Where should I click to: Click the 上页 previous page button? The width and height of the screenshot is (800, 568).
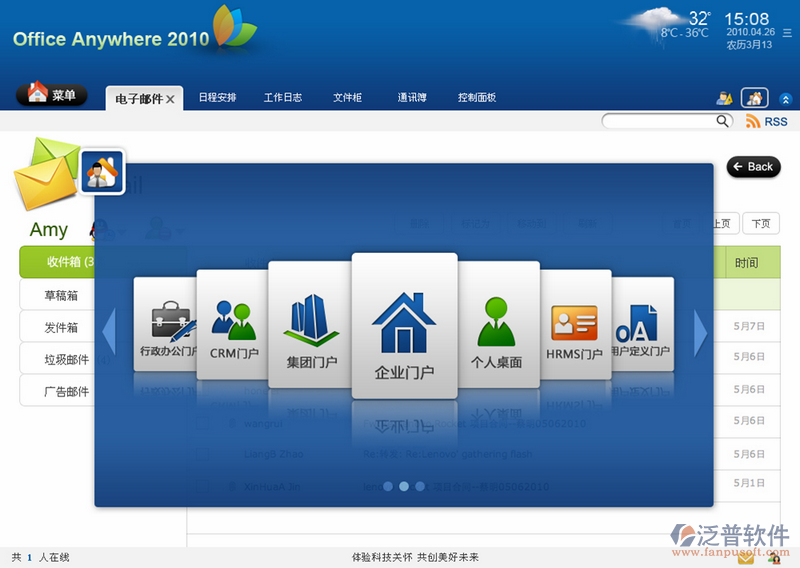(x=726, y=224)
